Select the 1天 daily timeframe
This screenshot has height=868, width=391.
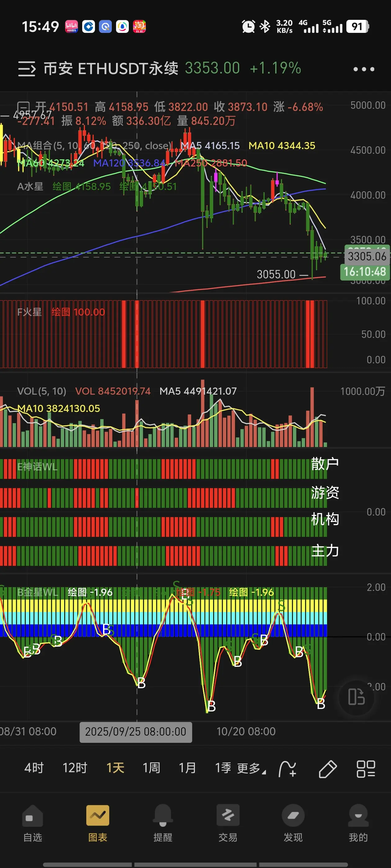pos(115,768)
